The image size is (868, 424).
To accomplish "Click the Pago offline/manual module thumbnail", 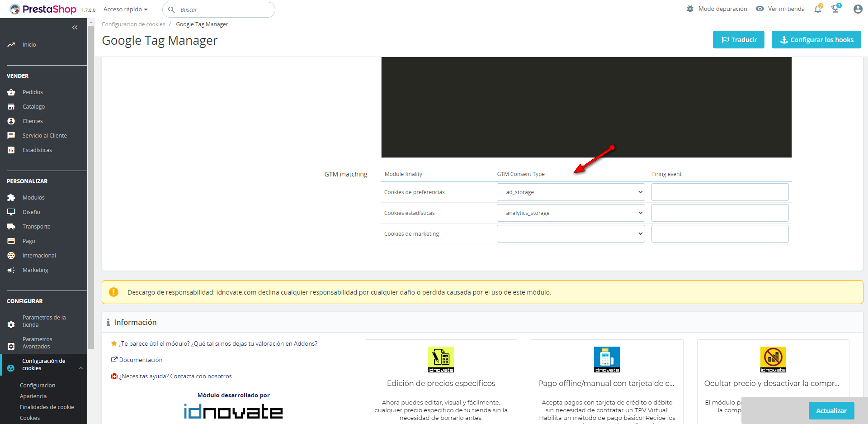I will (607, 360).
